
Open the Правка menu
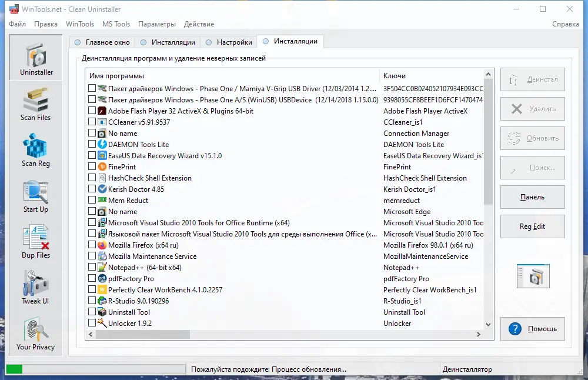click(x=46, y=24)
